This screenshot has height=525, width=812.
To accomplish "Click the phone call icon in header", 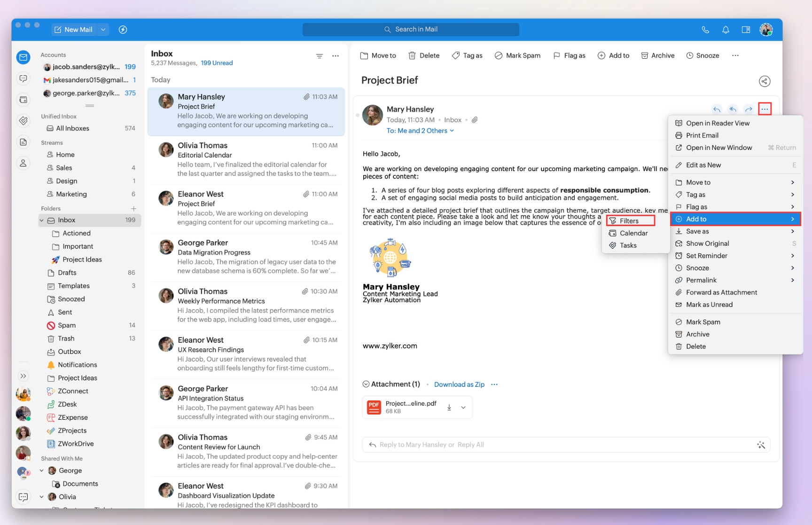I will [705, 30].
